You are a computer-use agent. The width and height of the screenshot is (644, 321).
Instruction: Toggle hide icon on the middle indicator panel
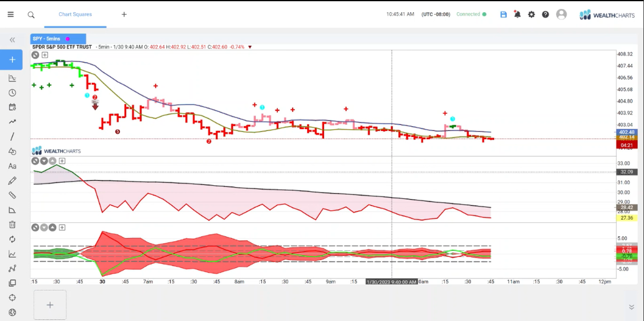[x=36, y=161]
